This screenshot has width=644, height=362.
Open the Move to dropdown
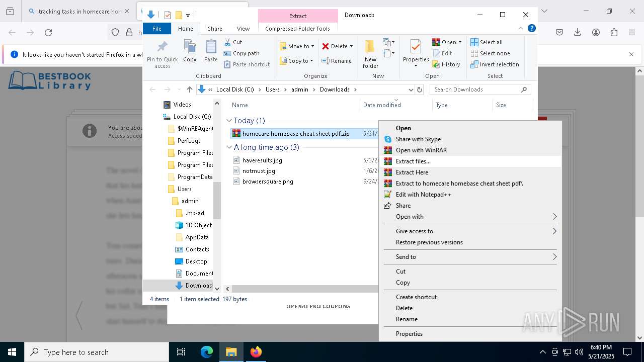297,46
